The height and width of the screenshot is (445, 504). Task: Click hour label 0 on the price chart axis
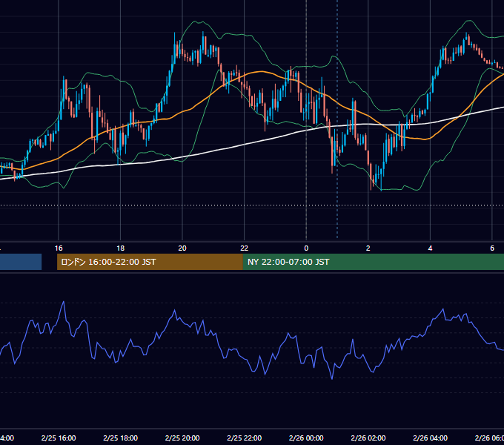tap(306, 248)
